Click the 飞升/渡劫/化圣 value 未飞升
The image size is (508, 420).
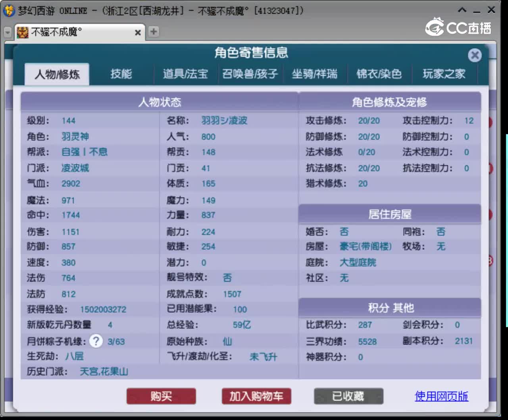(263, 357)
